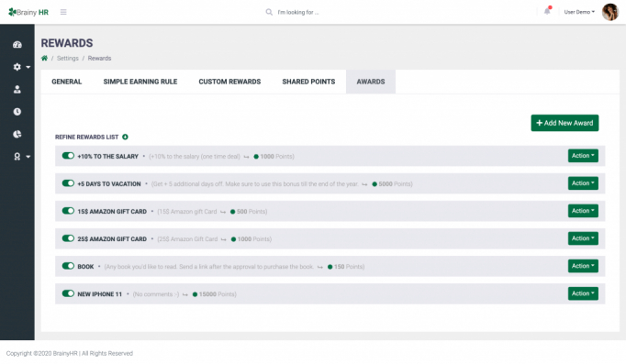The width and height of the screenshot is (626, 364).
Task: Open the Shared Points tab
Action: 308,82
